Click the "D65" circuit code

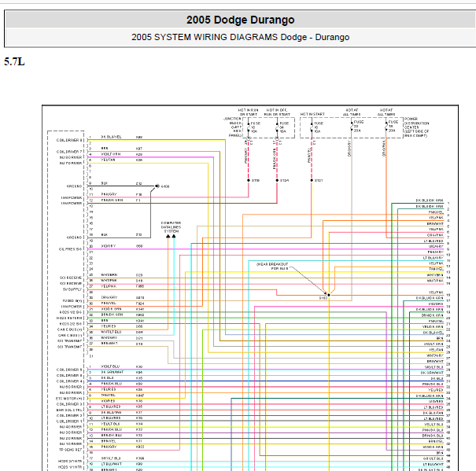(x=139, y=326)
